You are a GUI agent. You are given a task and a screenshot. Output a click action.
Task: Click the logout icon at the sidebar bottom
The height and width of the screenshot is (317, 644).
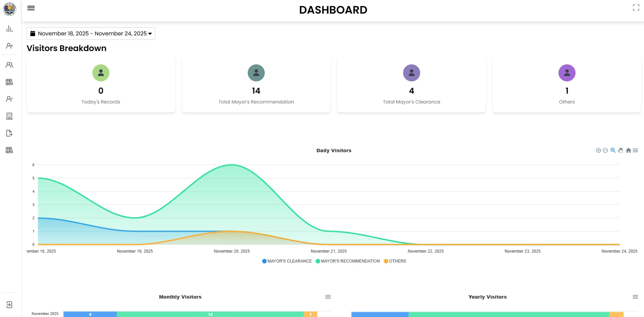click(9, 305)
